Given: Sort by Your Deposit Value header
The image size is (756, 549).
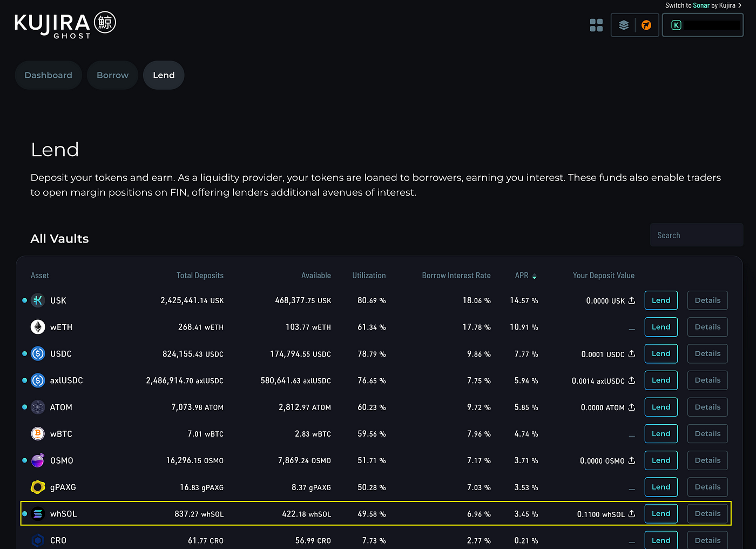Looking at the screenshot, I should (604, 276).
